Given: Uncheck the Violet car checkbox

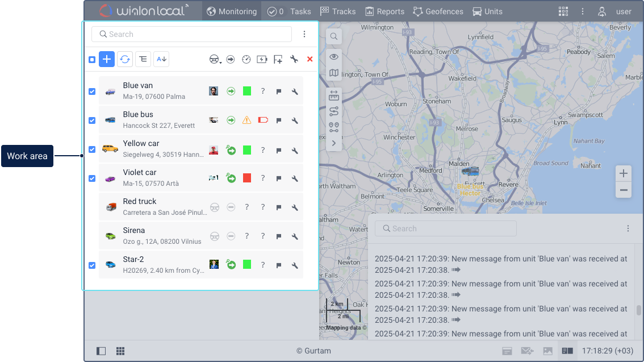Looking at the screenshot, I should (92, 178).
